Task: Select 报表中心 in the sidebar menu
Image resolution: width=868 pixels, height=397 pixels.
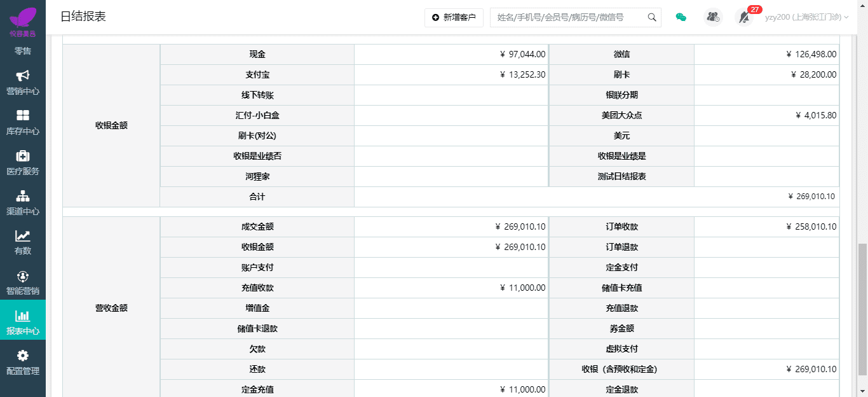Action: (23, 321)
